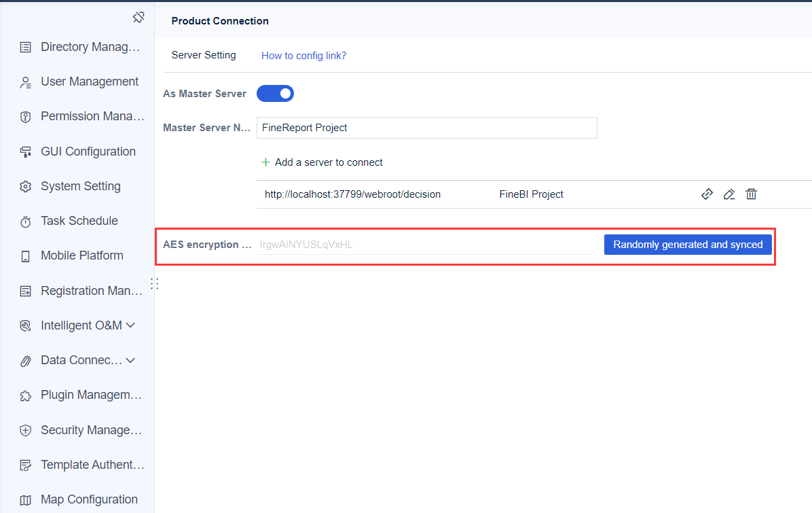Delete the FineBI Project server connection
Viewport: 812px width, 513px height.
[x=751, y=194]
